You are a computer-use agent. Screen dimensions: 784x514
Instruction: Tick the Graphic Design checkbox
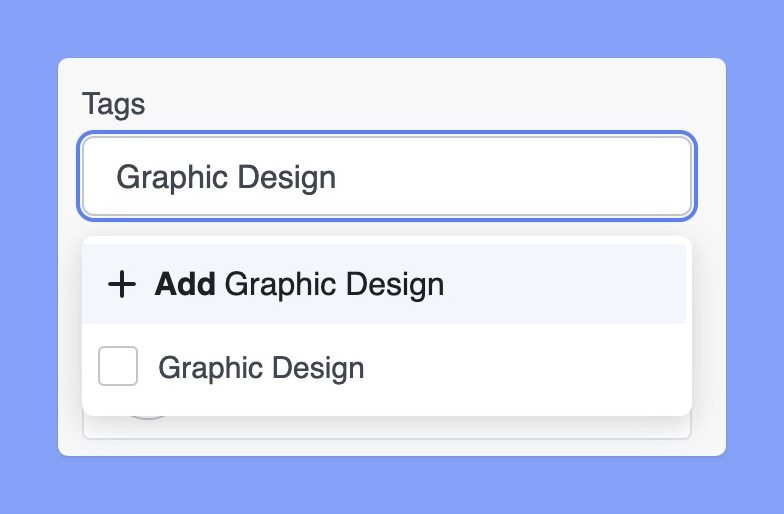118,367
